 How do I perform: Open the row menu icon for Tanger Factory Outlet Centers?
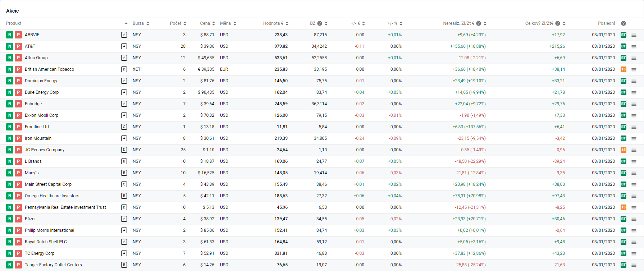point(634,265)
